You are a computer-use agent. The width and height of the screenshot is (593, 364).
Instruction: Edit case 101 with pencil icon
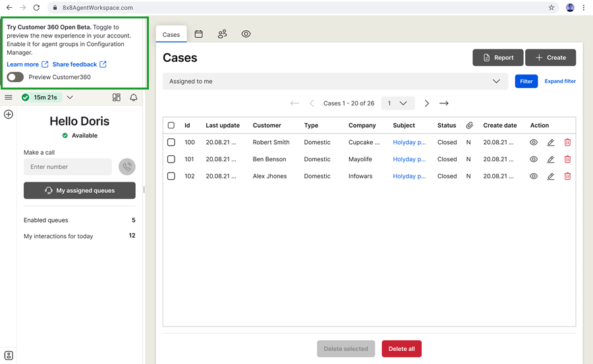pyautogui.click(x=551, y=159)
